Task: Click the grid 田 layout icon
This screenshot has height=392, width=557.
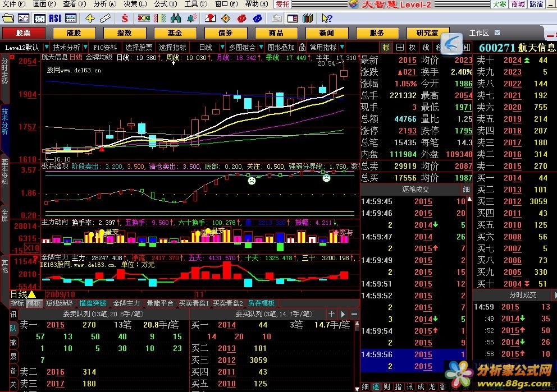Action: coord(400,47)
